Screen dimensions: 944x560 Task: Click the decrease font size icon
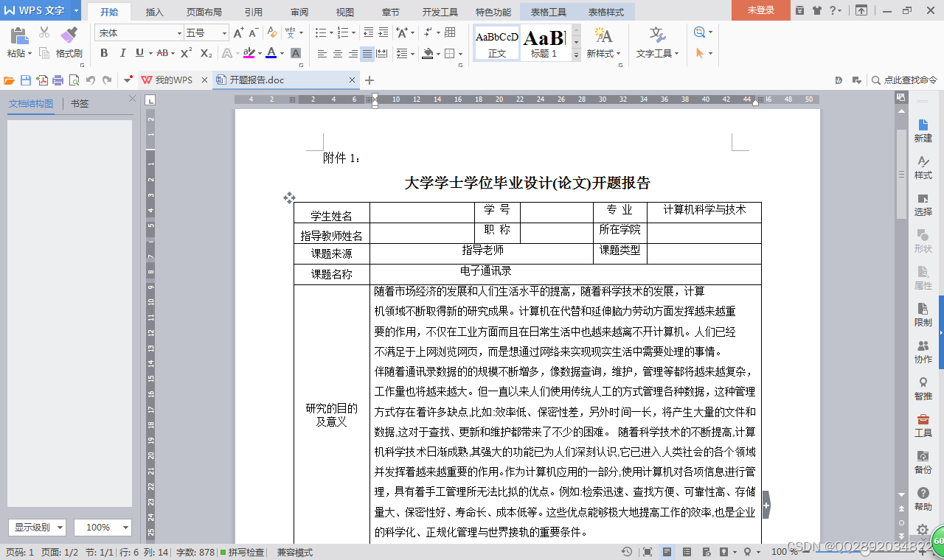(253, 33)
